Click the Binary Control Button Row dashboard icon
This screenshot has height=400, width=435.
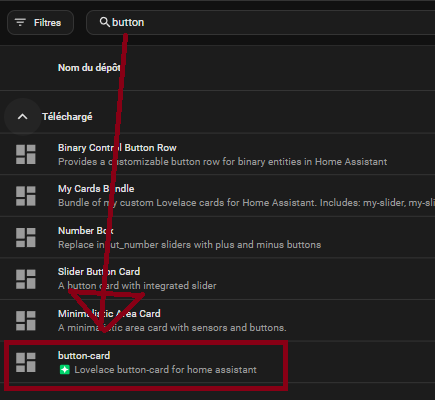26,154
